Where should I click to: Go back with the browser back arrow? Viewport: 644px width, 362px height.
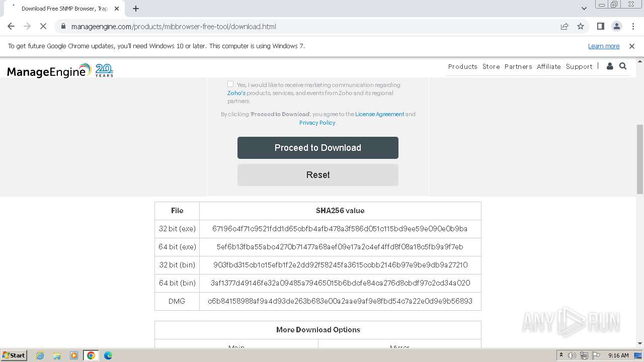11,26
